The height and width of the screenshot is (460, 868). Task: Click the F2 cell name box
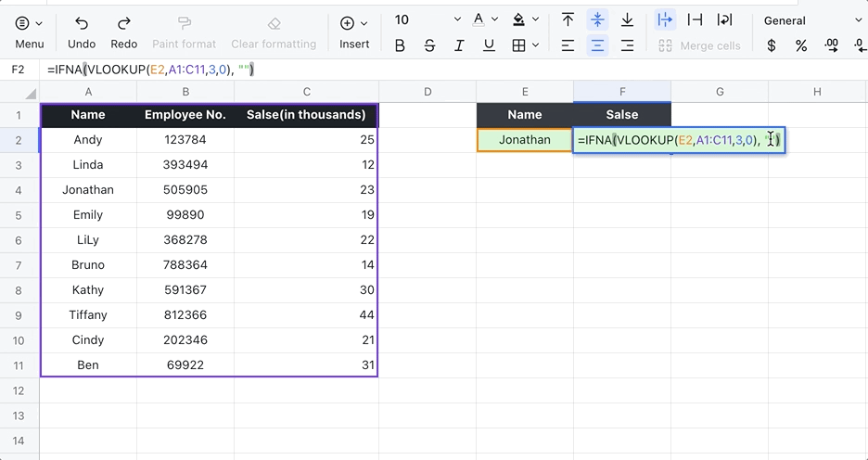19,70
